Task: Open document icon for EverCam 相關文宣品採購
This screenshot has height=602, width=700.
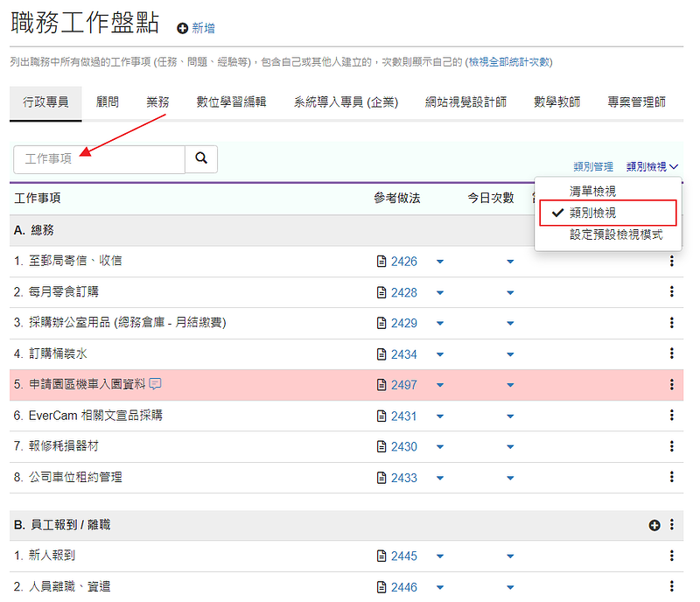Action: [381, 416]
